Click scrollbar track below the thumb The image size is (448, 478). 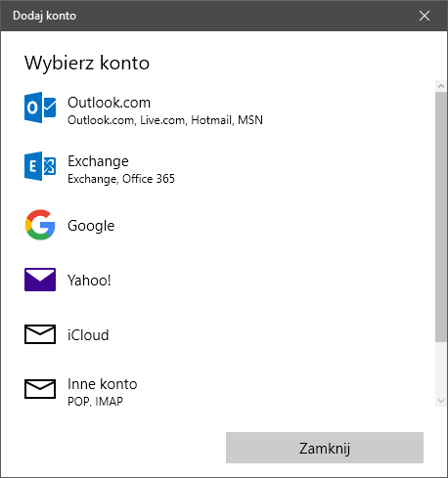(441, 369)
